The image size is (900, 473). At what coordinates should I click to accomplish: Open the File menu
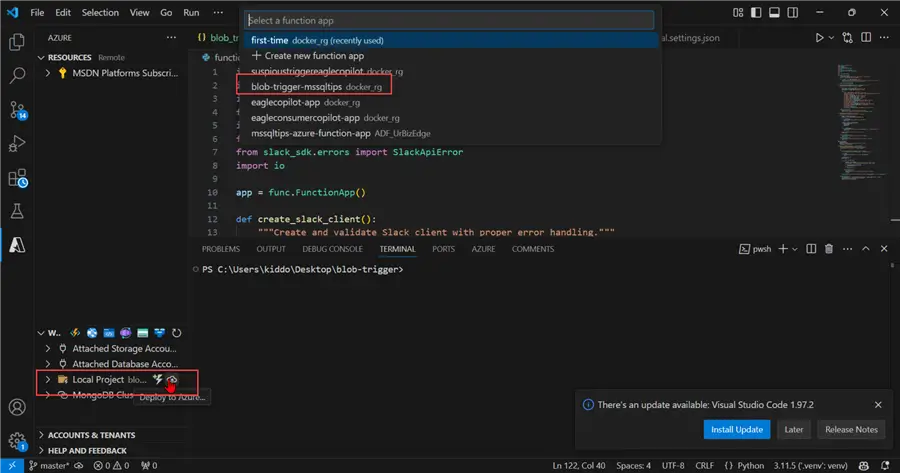(x=37, y=13)
